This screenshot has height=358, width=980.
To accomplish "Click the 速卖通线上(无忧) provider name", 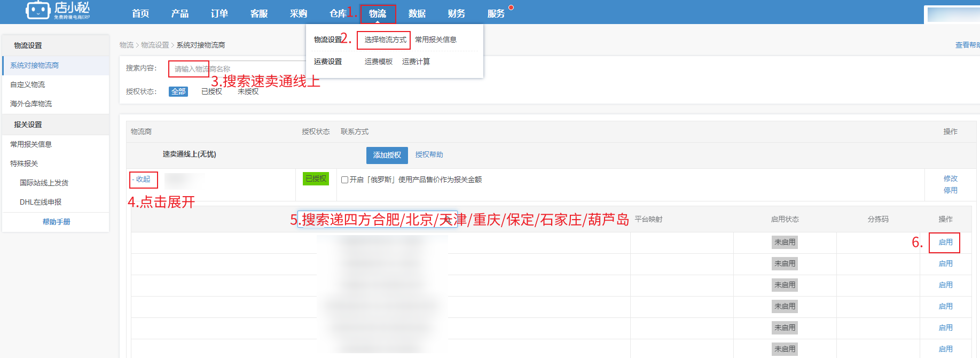I will (x=190, y=154).
